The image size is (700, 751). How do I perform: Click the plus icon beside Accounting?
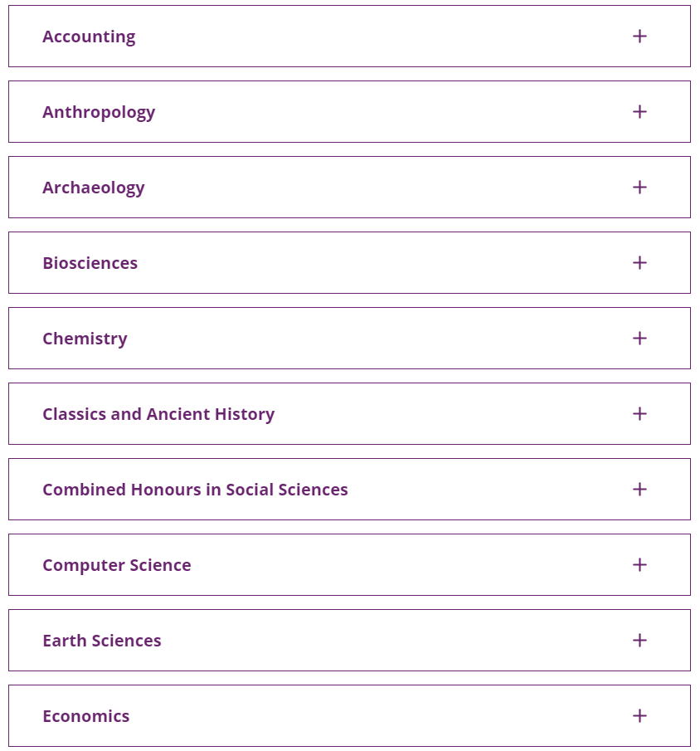point(639,37)
